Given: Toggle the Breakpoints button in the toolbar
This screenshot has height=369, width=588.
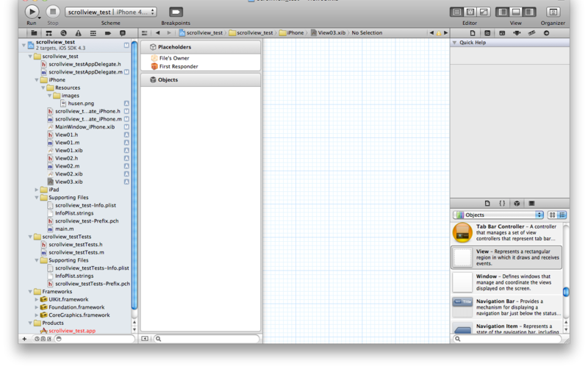Looking at the screenshot, I should pos(176,12).
